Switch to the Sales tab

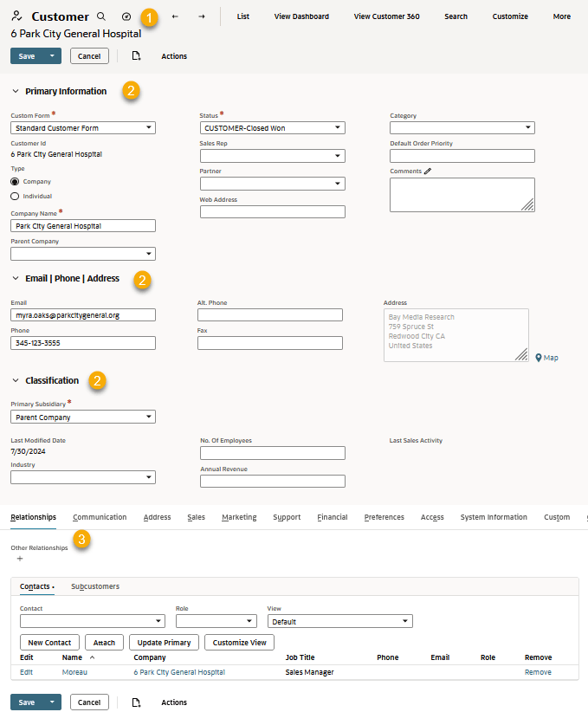(x=197, y=517)
